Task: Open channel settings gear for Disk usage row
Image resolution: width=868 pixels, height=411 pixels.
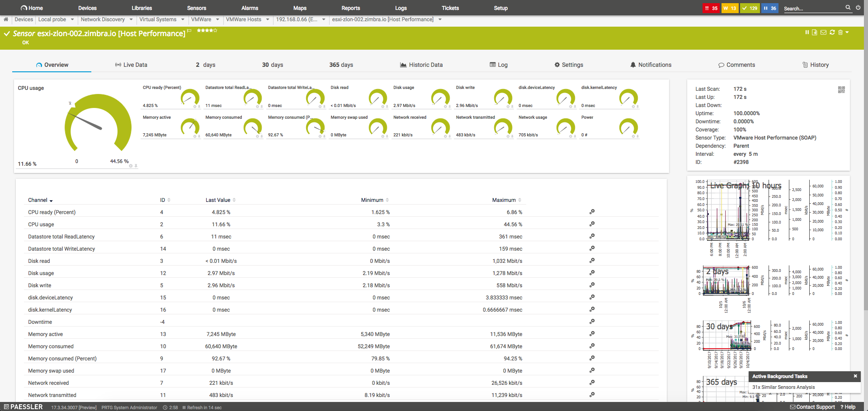Action: tap(592, 273)
